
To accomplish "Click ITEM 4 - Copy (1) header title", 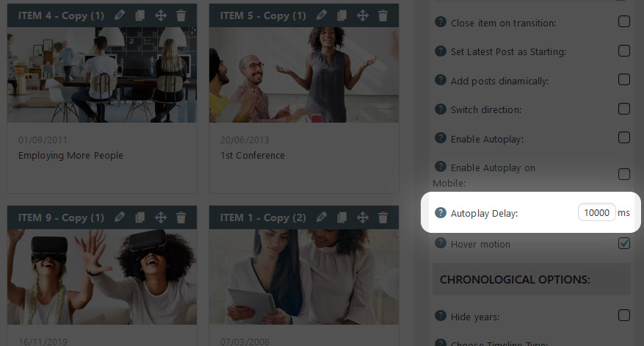I will 61,15.
